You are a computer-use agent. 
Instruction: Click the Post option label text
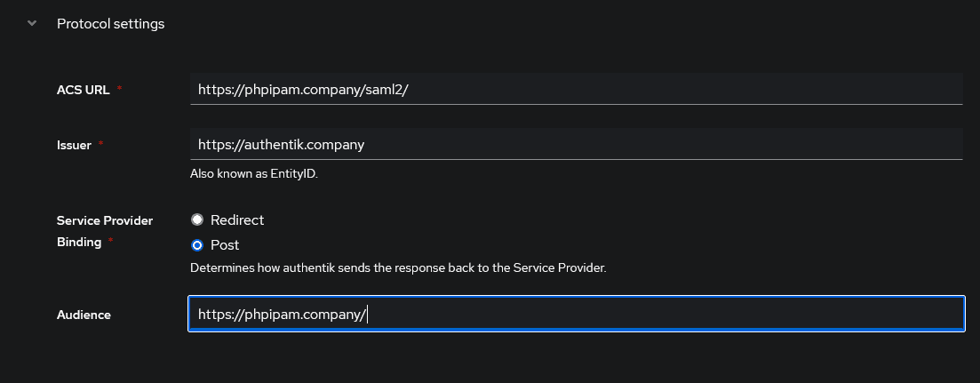click(x=225, y=244)
